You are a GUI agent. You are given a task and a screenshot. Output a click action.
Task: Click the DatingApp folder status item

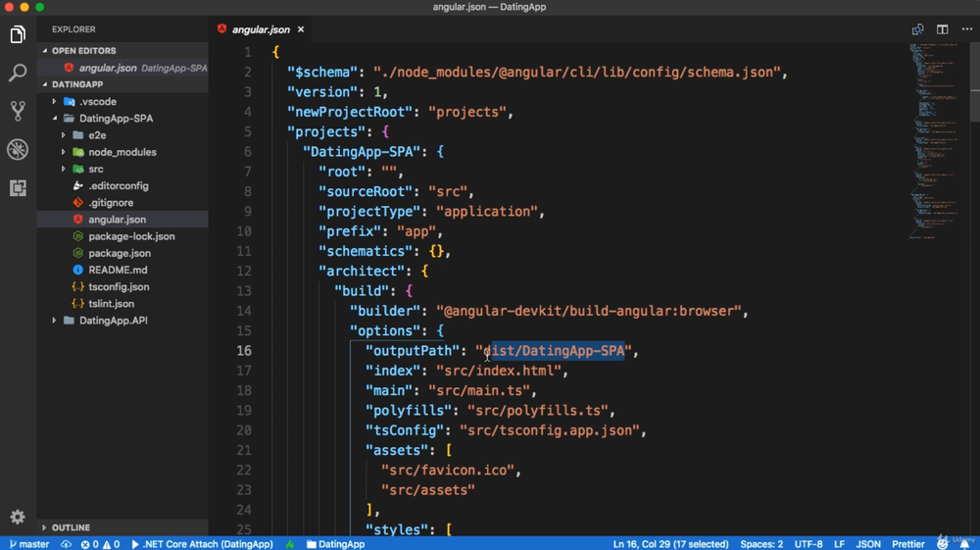click(335, 544)
